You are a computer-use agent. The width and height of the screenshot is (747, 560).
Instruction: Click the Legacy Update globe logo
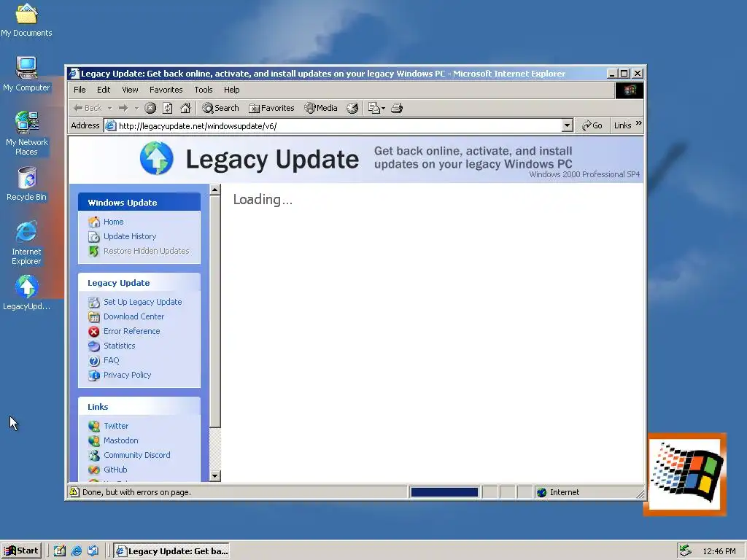[157, 158]
